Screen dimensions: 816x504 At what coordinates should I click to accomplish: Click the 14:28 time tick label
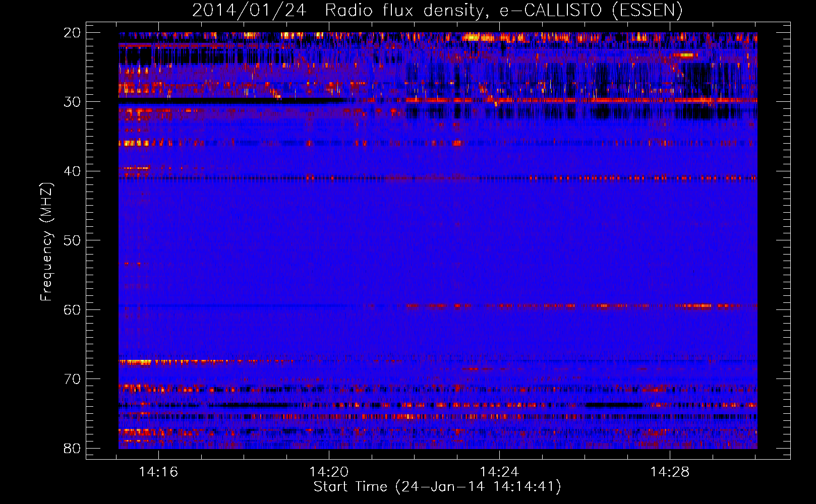[670, 472]
